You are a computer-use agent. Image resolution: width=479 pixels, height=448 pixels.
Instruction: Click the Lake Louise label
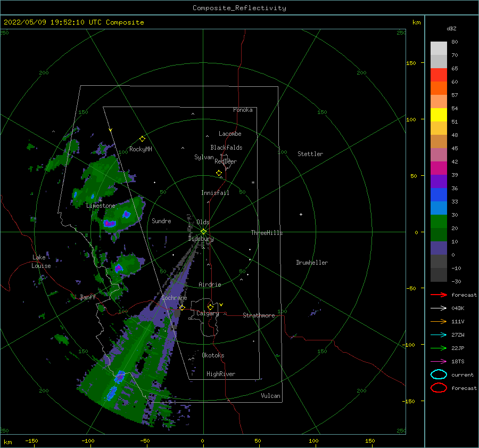pyautogui.click(x=41, y=262)
